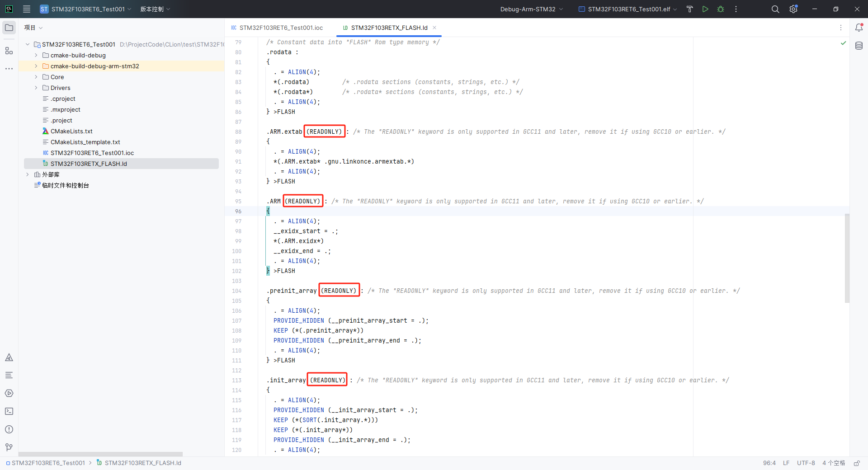Open the Problems tool window
This screenshot has height=470, width=868.
pos(9,429)
